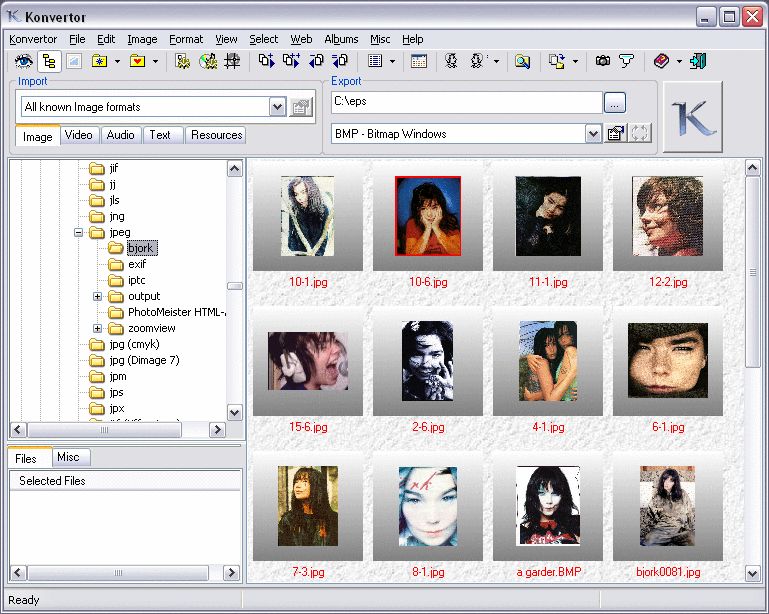Click the exit door icon
This screenshot has height=614, width=769.
(x=697, y=61)
